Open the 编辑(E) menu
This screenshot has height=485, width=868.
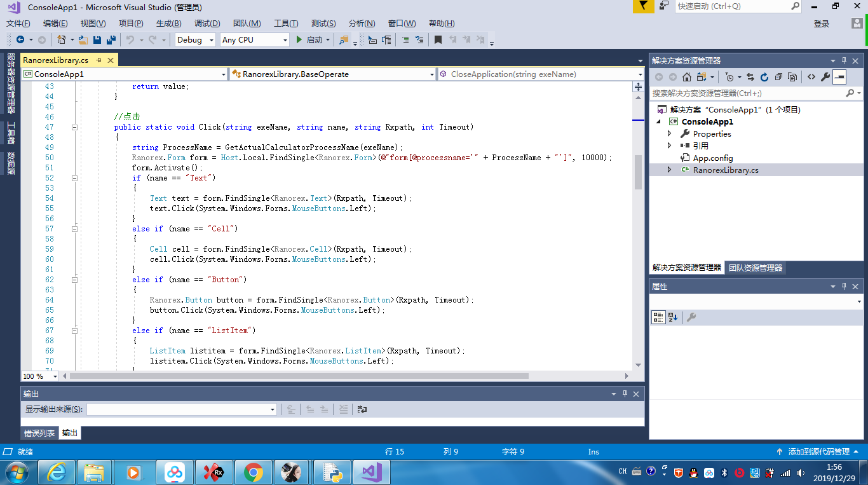55,24
